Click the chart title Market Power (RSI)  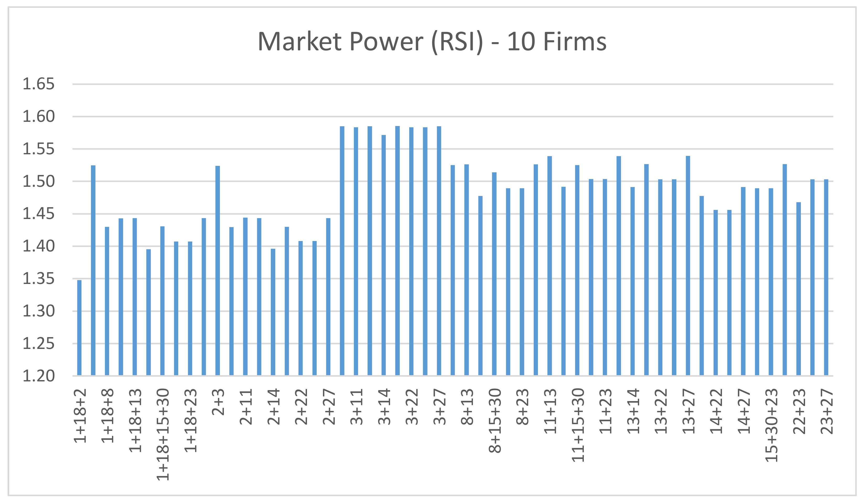coord(432,41)
